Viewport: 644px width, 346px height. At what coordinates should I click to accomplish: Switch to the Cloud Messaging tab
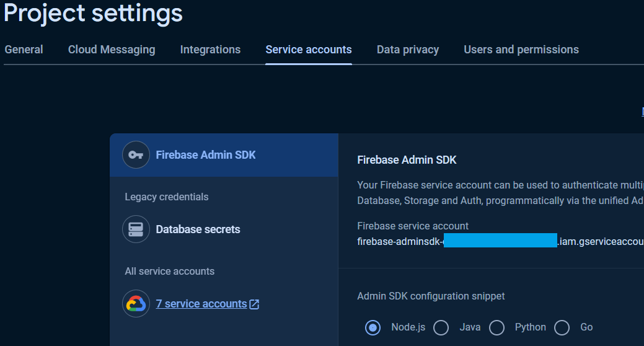[112, 50]
